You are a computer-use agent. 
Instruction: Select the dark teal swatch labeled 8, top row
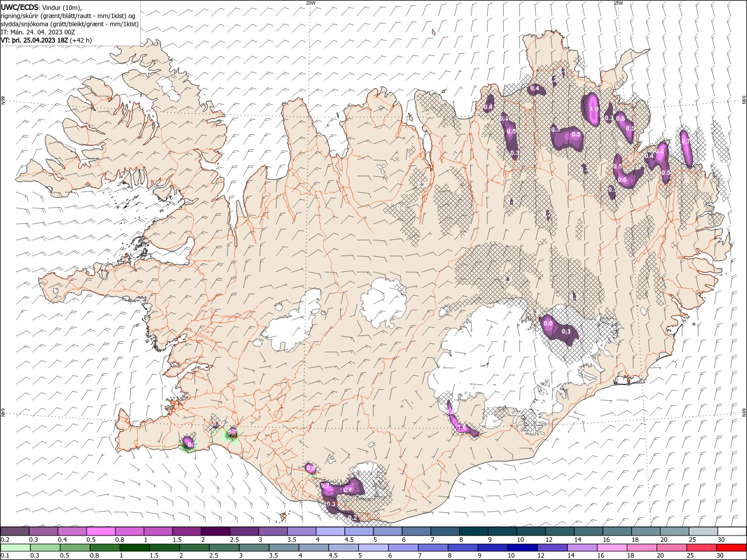tap(474, 531)
